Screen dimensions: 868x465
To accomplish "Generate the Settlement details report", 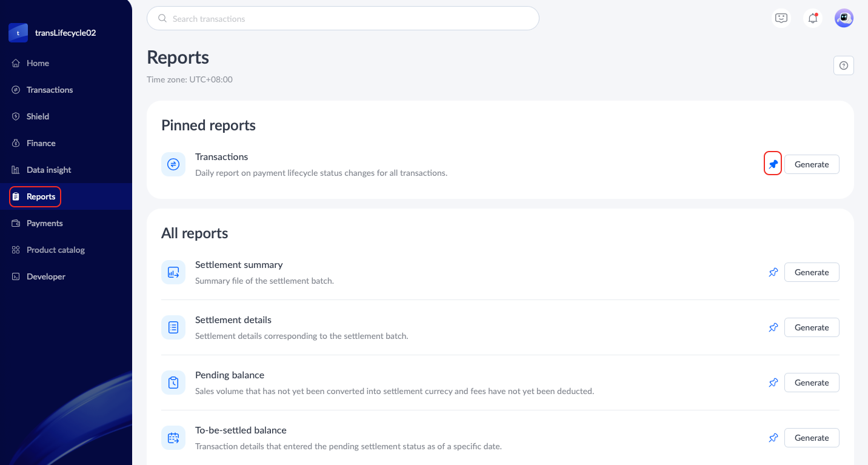I will [811, 327].
